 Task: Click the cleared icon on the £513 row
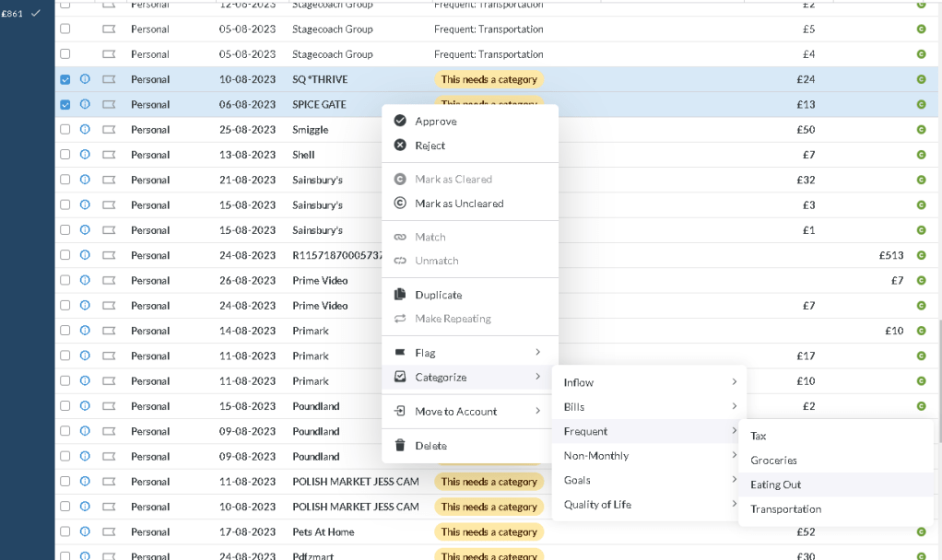(921, 255)
